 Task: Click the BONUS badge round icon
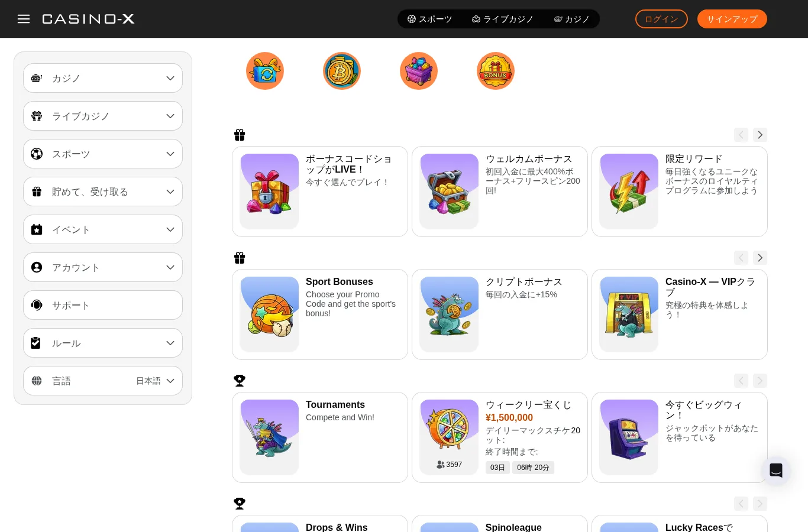tap(496, 71)
